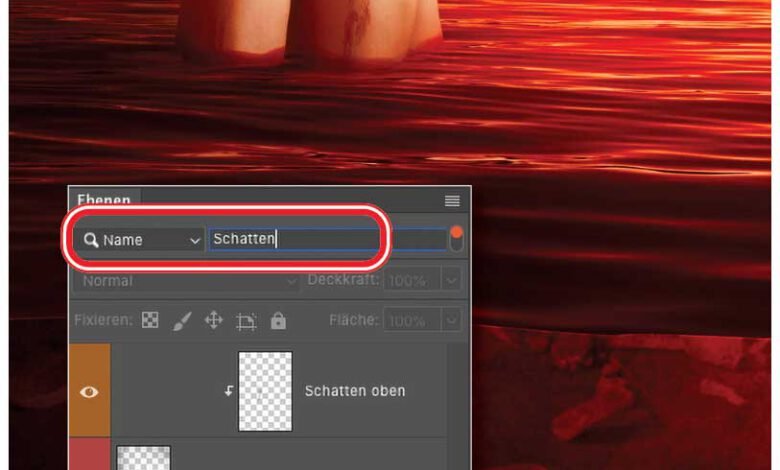This screenshot has width=780, height=470.
Task: Open Deckkraft percentage dropdown arrow
Action: [x=451, y=281]
